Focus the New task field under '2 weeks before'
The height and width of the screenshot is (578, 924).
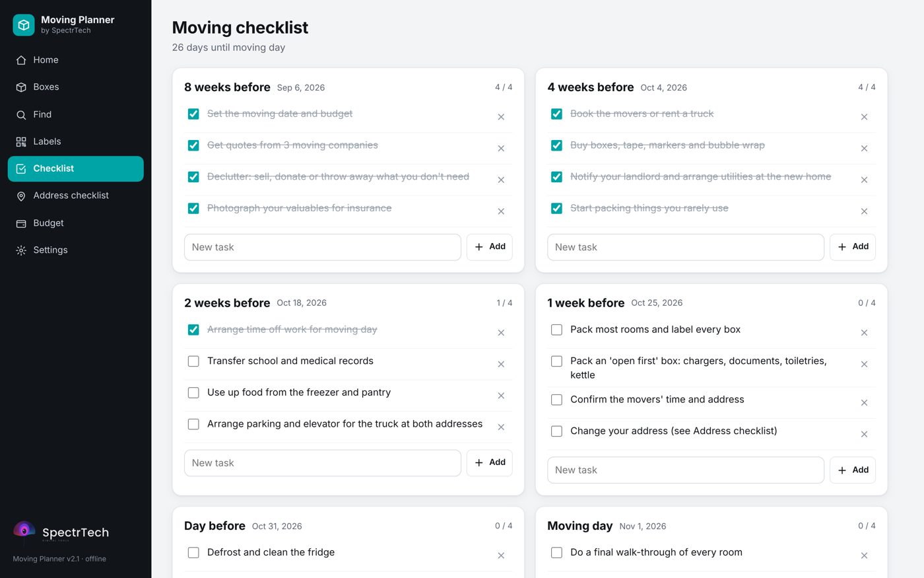pos(323,463)
